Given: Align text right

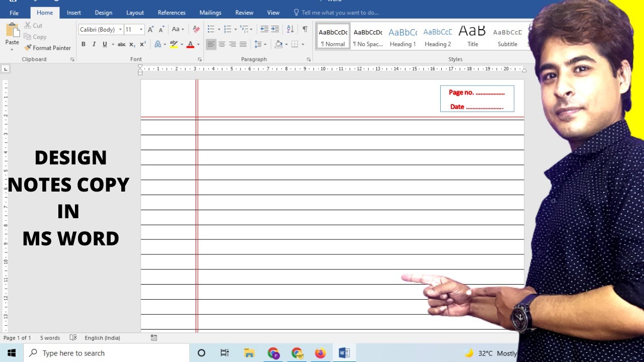Looking at the screenshot, I should click(232, 44).
